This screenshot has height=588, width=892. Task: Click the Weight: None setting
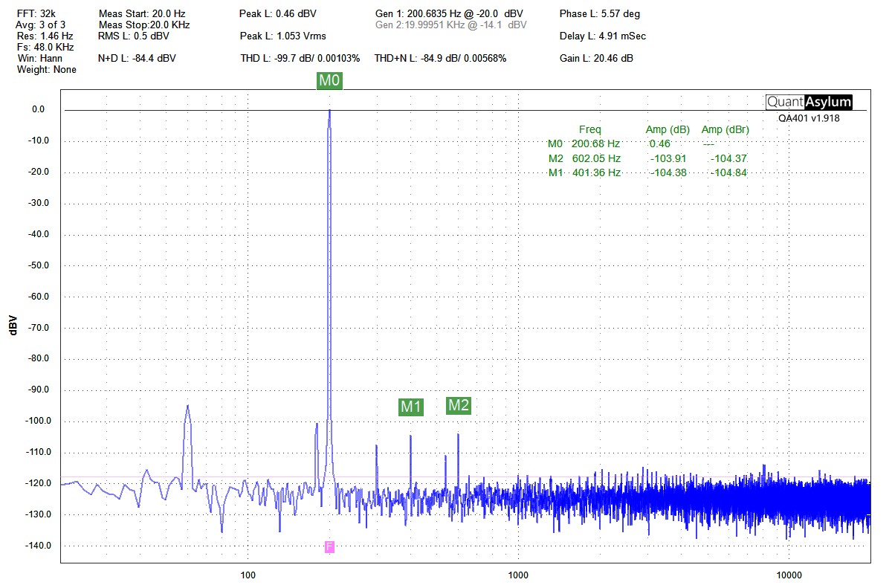pos(46,69)
